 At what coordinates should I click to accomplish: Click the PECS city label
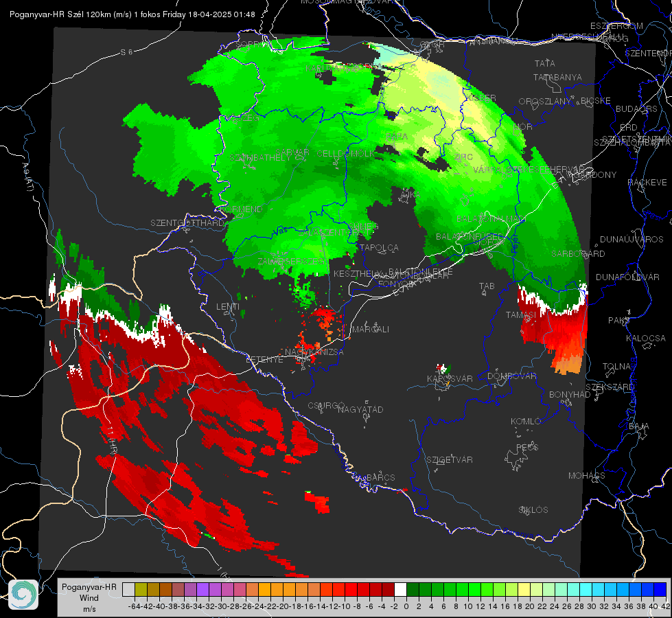[x=526, y=447]
